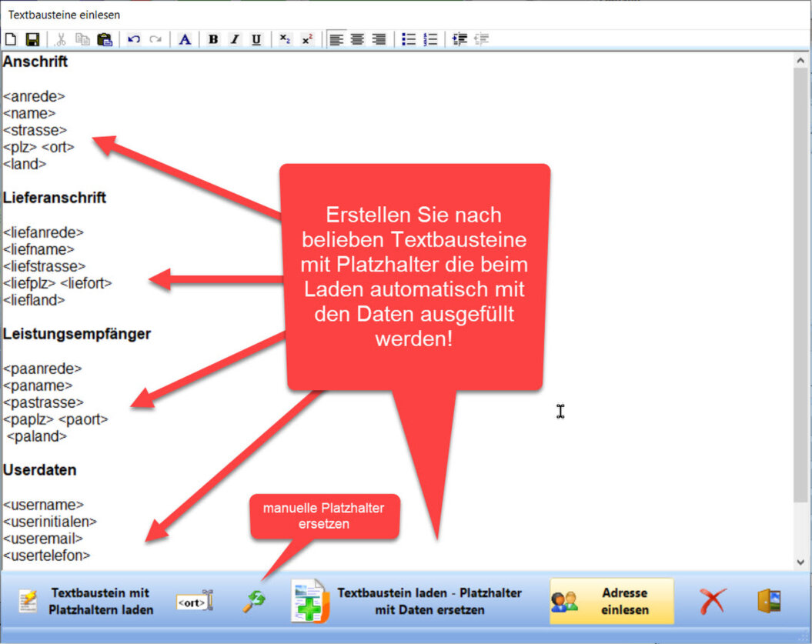
Task: Toggle bold formatting
Action: [213, 39]
